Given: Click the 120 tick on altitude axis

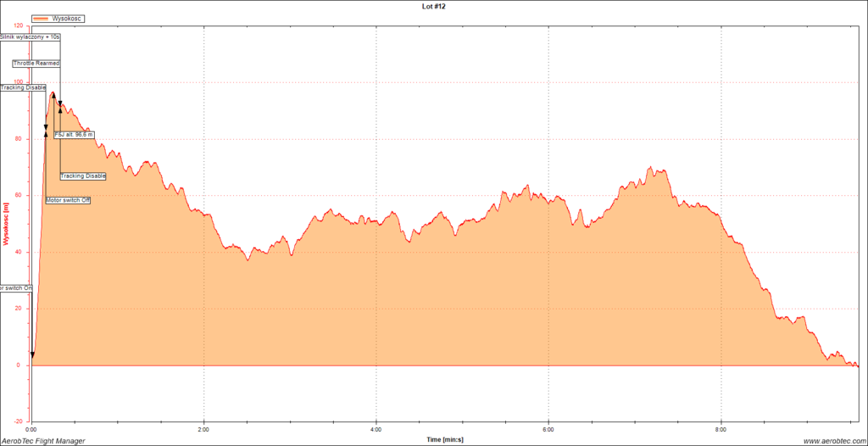Looking at the screenshot, I should pos(19,26).
